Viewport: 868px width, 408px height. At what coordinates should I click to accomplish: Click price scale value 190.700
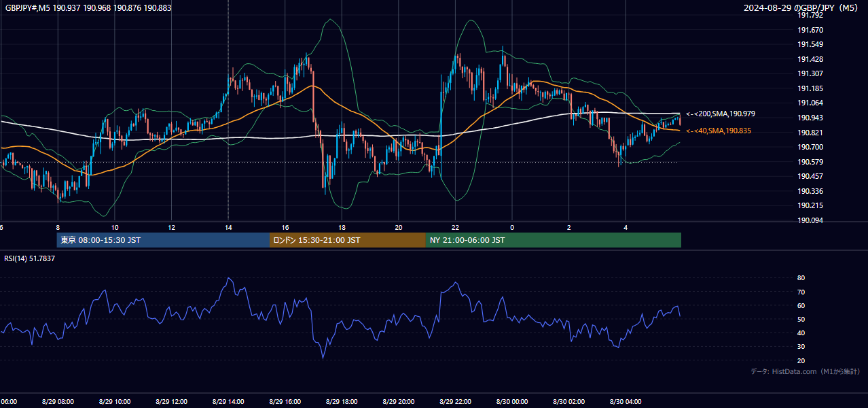click(x=810, y=147)
